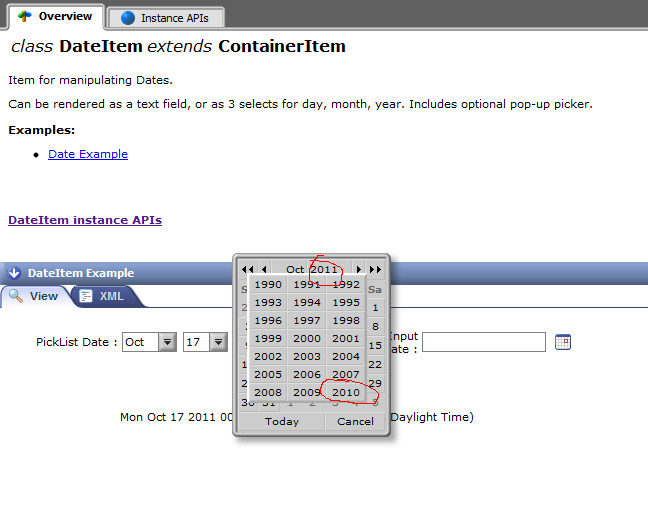This screenshot has width=648, height=507.
Task: Click the previous month arrow
Action: pyautogui.click(x=264, y=269)
